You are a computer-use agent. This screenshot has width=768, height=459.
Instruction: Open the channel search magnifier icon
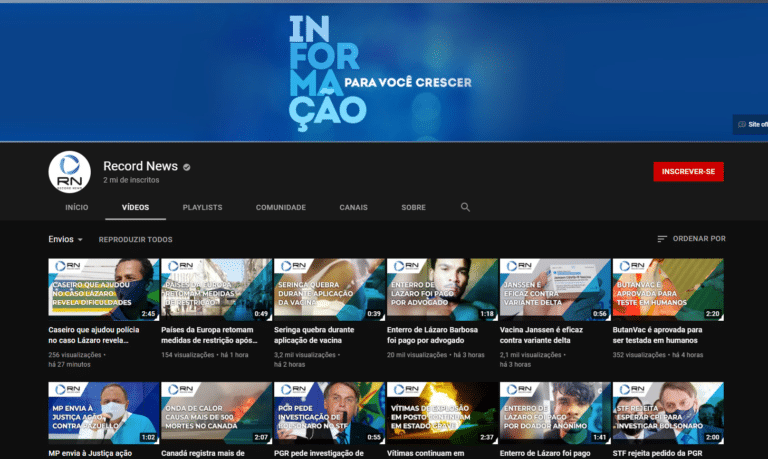coord(465,207)
